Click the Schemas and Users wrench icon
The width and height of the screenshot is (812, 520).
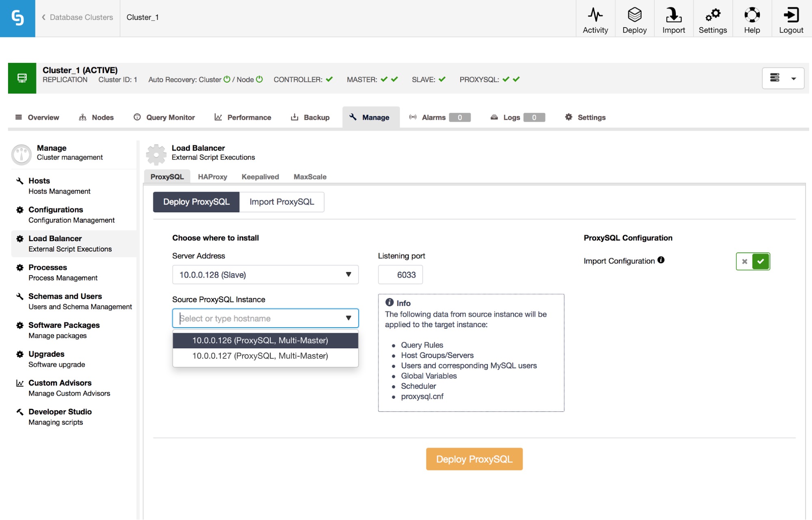[x=19, y=296]
